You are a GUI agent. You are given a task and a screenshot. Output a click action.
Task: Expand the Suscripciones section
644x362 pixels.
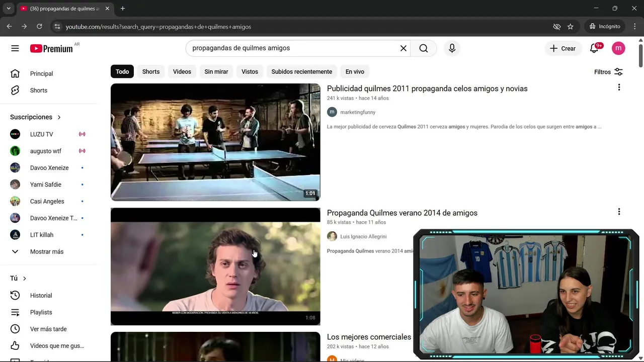[x=35, y=117]
